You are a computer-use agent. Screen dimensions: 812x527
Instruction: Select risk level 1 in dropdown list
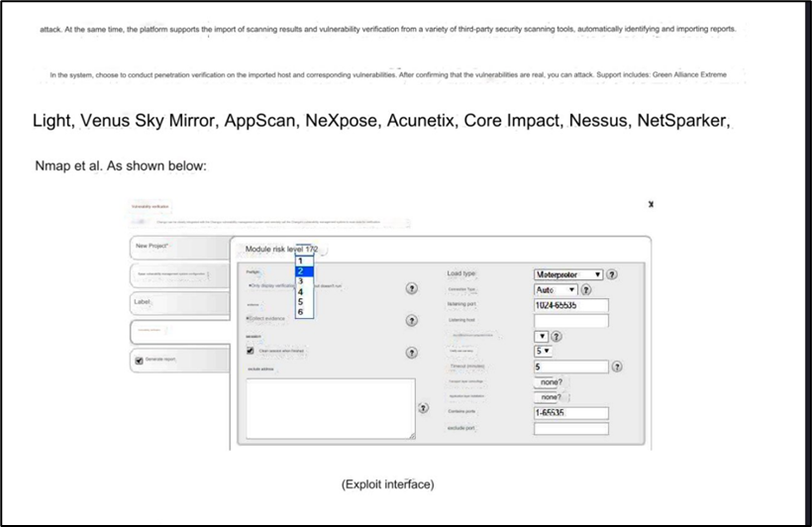[305, 262]
